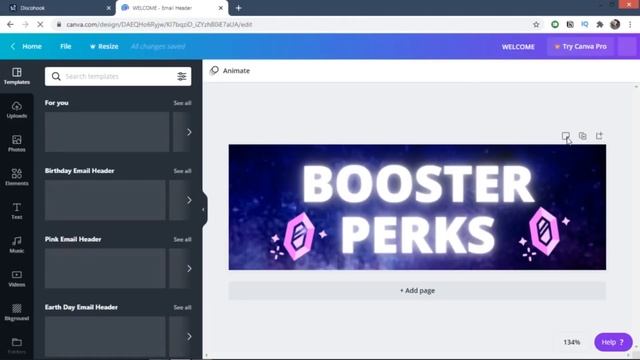Close the WELCOME Email Header tab
640x360 pixels.
tap(221, 8)
